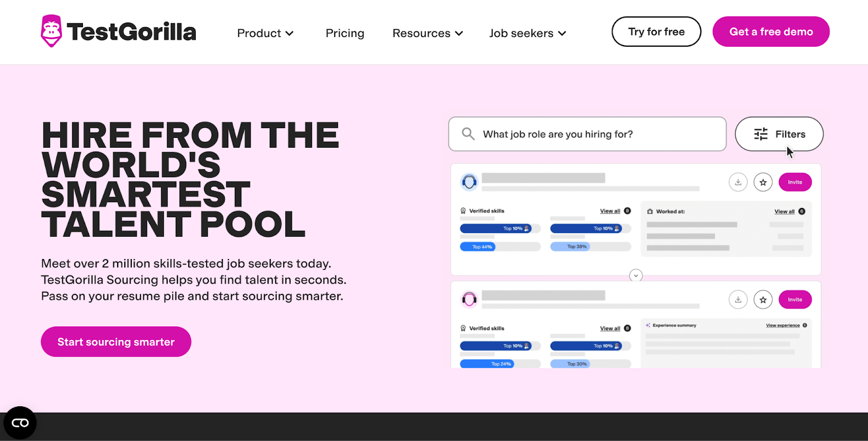Open the Resources dropdown menu
The height and width of the screenshot is (441, 868).
click(x=427, y=33)
